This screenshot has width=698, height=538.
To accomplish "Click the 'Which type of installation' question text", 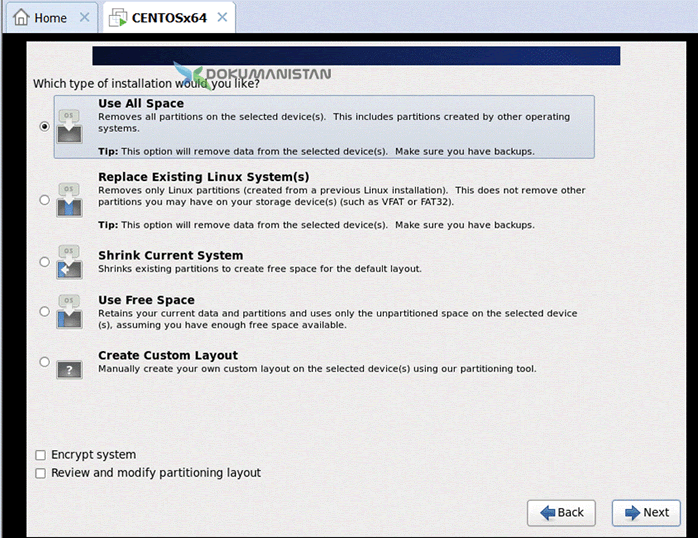I will (146, 84).
